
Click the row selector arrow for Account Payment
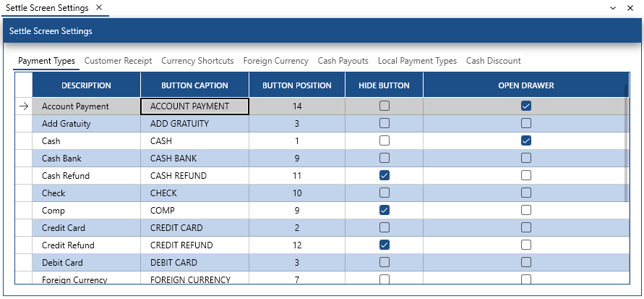(x=23, y=106)
